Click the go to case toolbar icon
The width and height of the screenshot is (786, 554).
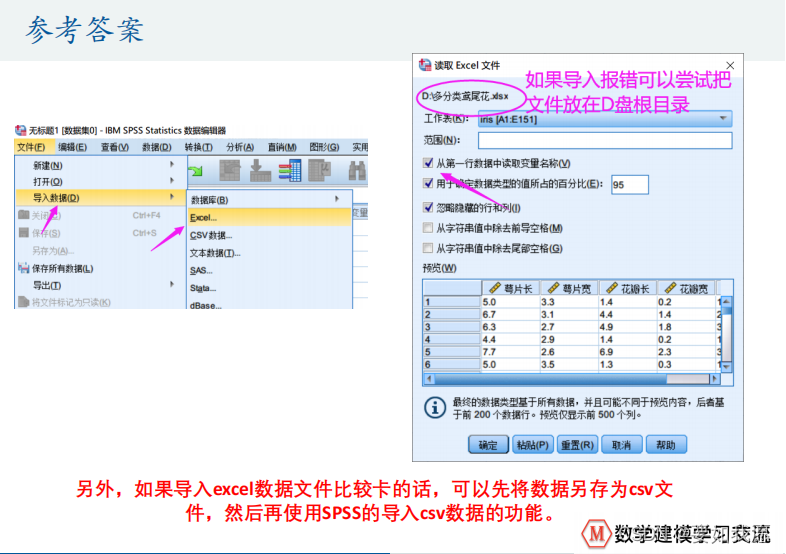click(230, 170)
